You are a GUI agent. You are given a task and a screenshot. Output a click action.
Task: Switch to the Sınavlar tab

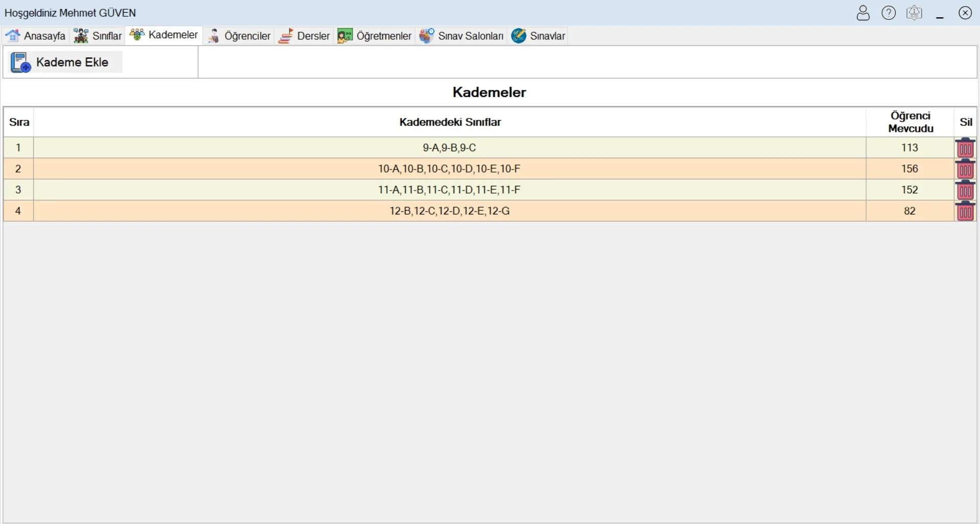click(538, 36)
